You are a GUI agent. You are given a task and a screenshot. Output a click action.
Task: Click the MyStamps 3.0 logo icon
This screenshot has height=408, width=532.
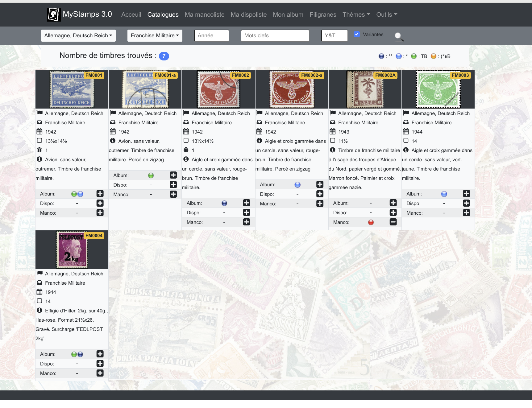54,14
